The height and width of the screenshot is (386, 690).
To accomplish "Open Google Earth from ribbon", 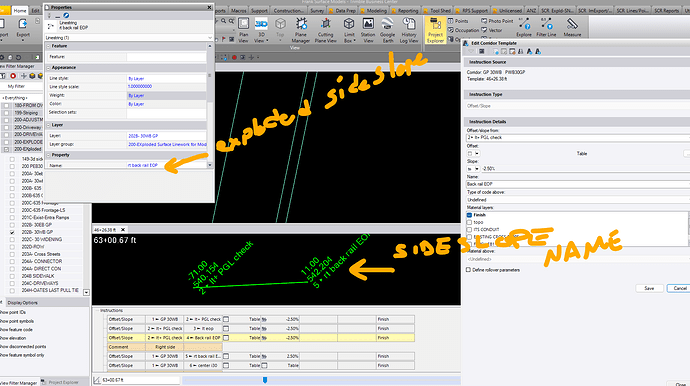I will pos(387,30).
